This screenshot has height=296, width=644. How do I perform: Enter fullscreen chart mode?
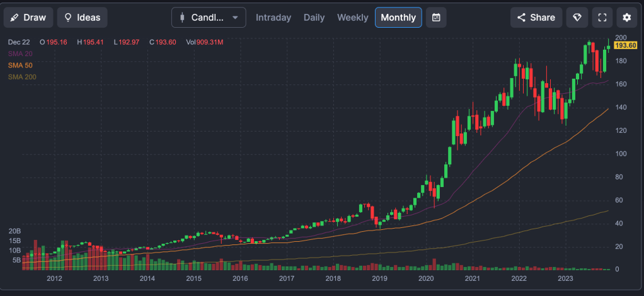(602, 18)
